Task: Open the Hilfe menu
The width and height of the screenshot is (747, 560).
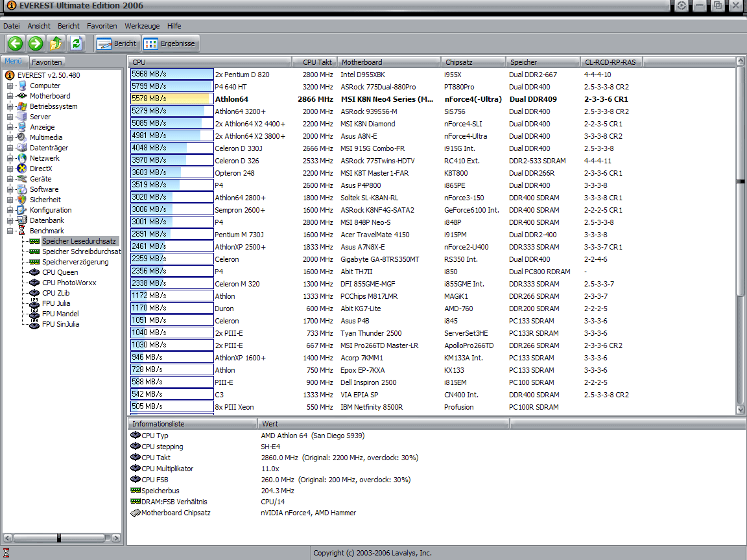Action: click(x=174, y=26)
